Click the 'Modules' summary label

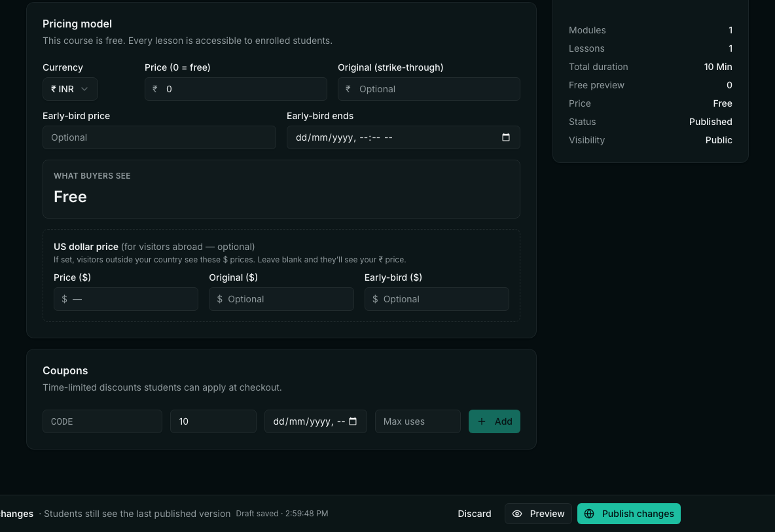coord(587,30)
